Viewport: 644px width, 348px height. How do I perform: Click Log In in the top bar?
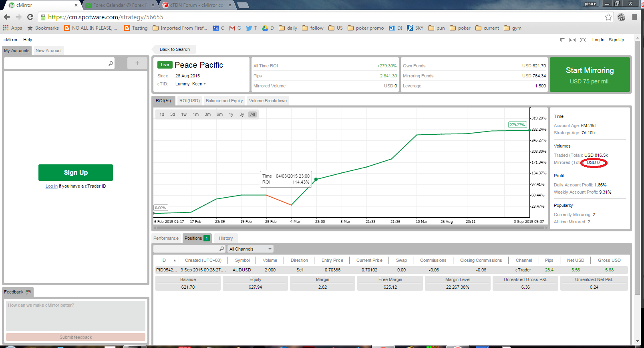click(x=598, y=40)
